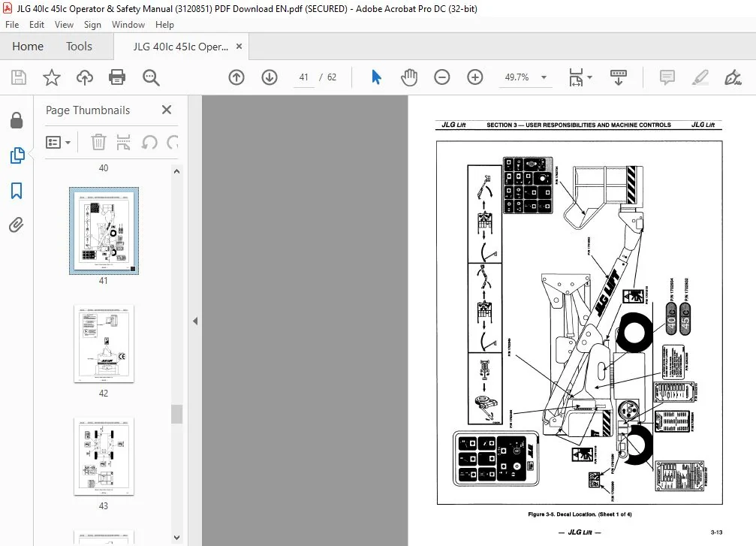Select the Highlight text pen
Viewport: 756px width, 546px height.
pyautogui.click(x=700, y=77)
